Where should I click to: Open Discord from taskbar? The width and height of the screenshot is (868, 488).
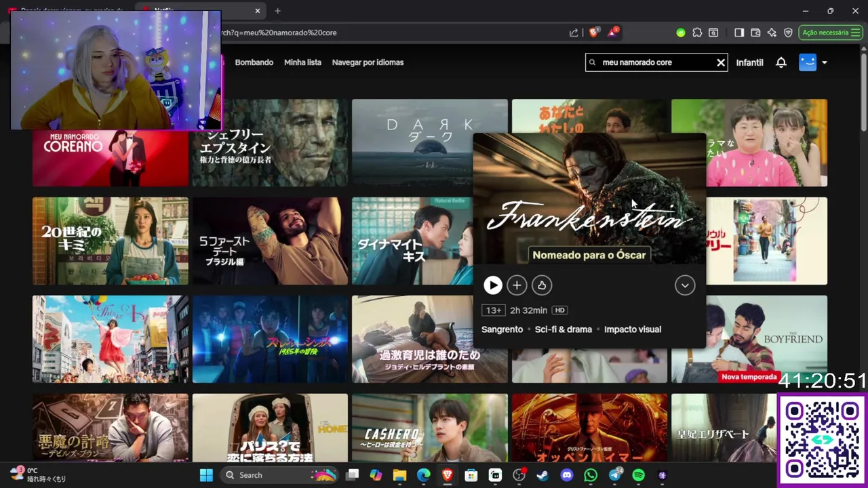click(x=567, y=475)
